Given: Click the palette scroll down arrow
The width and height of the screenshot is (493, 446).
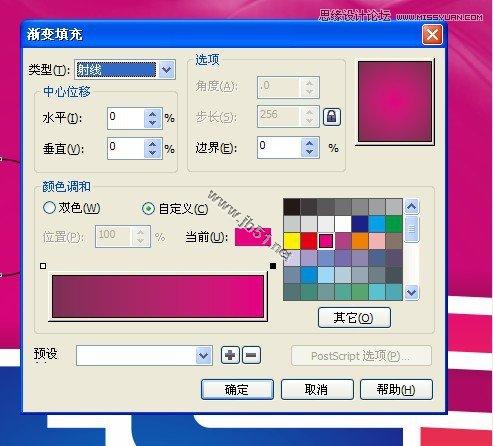Looking at the screenshot, I should coord(412,292).
